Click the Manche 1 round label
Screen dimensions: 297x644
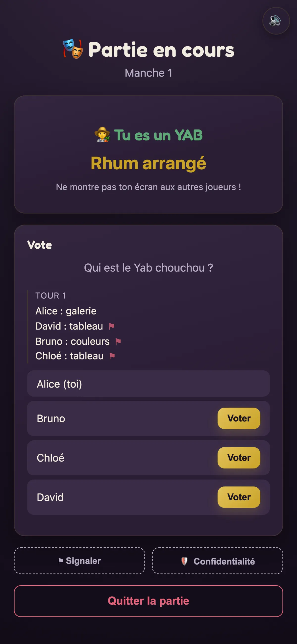148,73
